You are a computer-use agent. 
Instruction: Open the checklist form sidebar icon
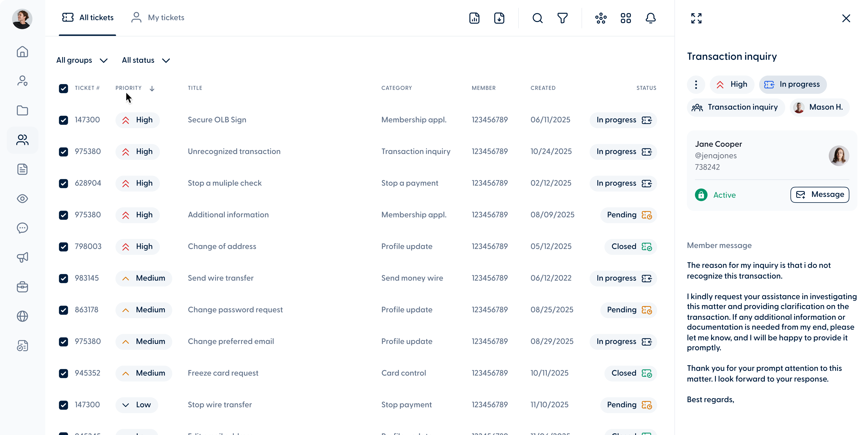22,346
